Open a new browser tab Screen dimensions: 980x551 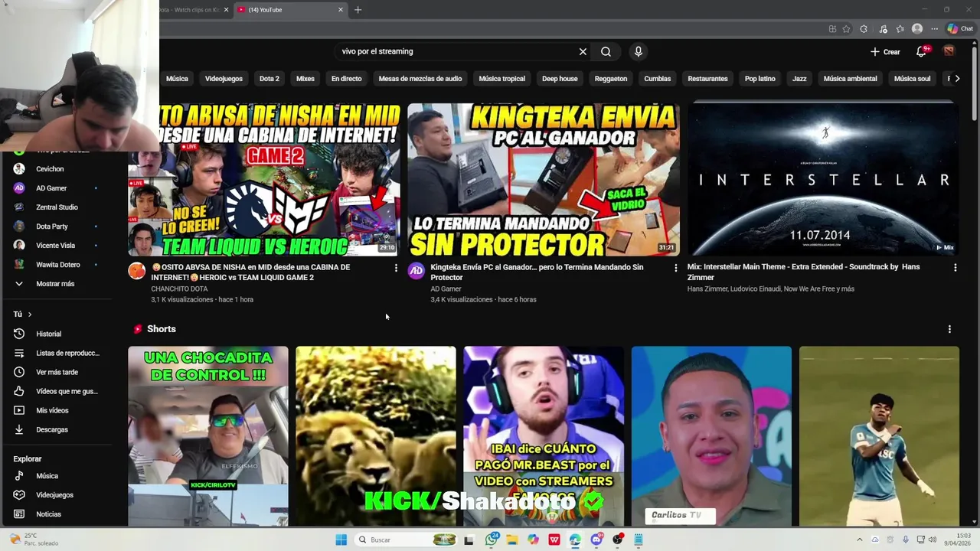click(x=358, y=10)
